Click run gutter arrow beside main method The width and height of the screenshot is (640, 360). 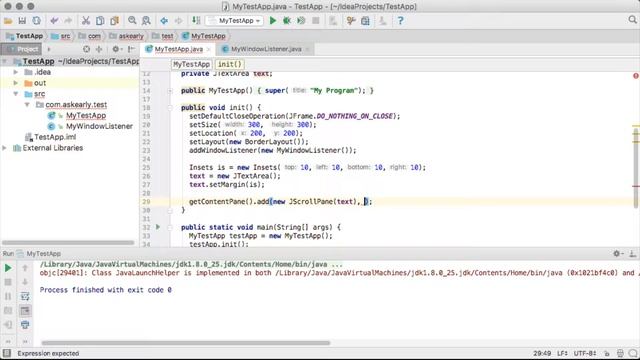pos(158,227)
